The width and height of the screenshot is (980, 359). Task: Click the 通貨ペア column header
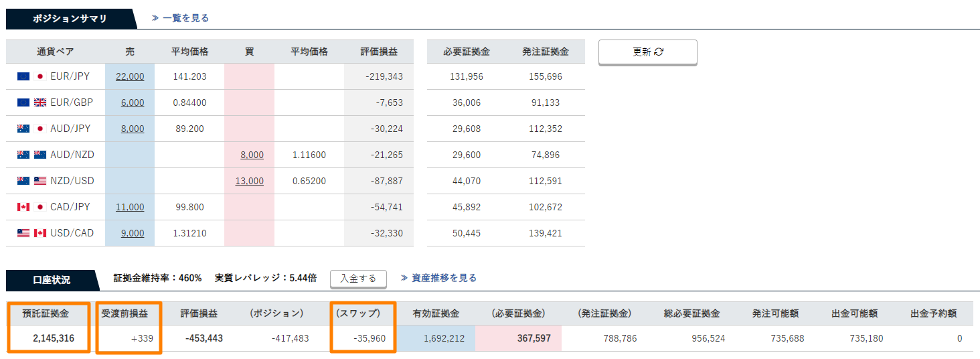(x=55, y=52)
